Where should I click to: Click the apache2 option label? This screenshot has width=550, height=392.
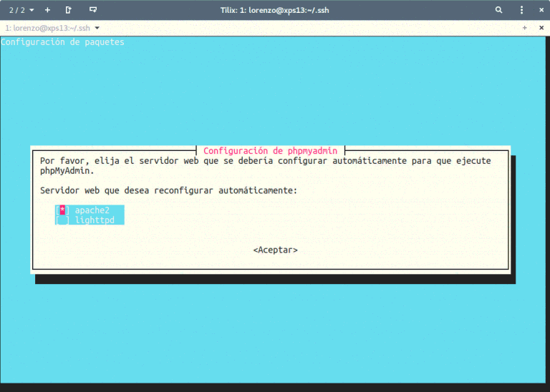click(x=92, y=210)
